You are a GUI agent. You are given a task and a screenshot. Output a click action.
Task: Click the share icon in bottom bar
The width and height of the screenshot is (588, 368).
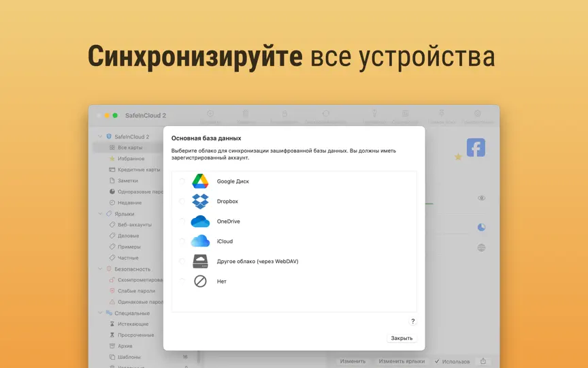[483, 361]
